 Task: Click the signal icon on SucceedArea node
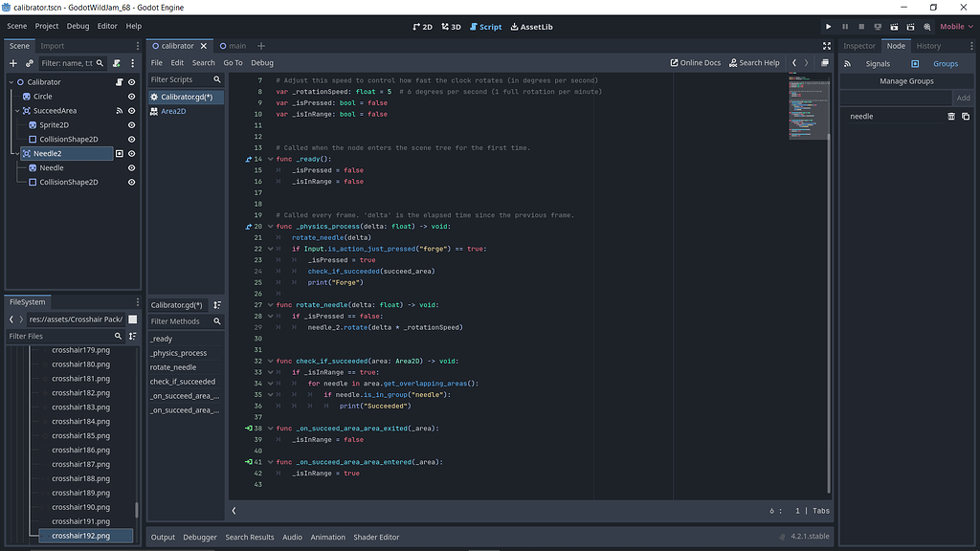(x=120, y=111)
